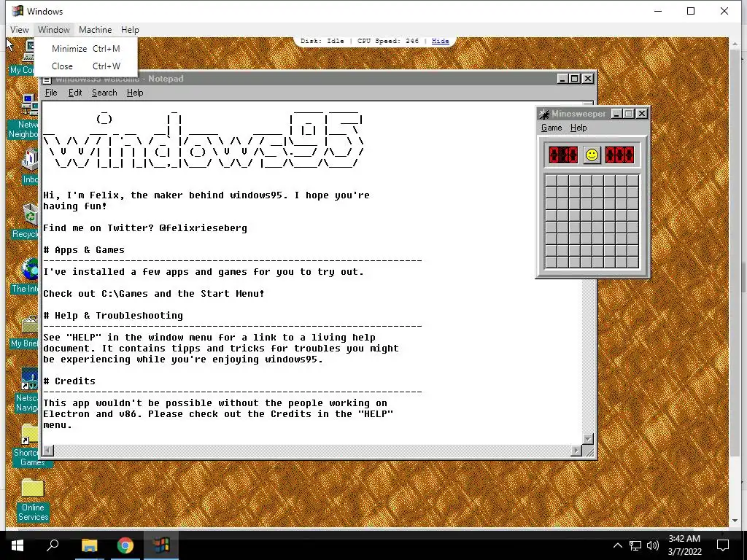747x560 pixels.
Task: Open the Inbox desktop icon
Action: coord(29,160)
